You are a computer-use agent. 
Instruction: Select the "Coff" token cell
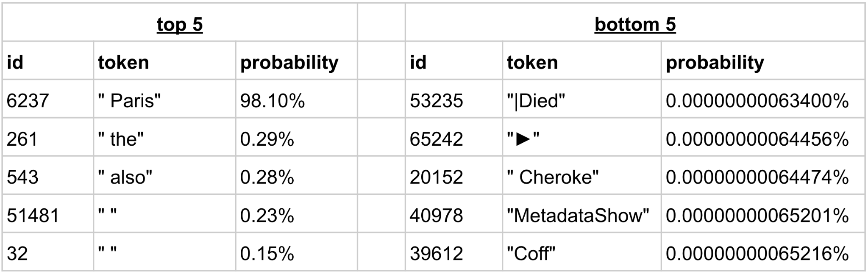pos(531,253)
